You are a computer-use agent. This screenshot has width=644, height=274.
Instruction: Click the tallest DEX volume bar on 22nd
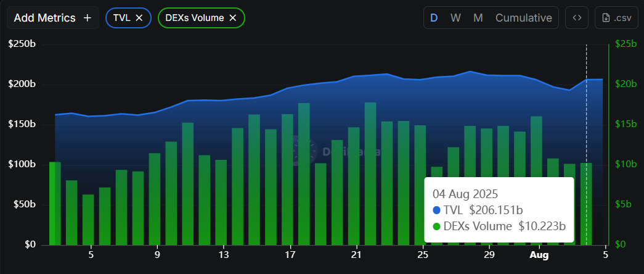[x=370, y=173]
